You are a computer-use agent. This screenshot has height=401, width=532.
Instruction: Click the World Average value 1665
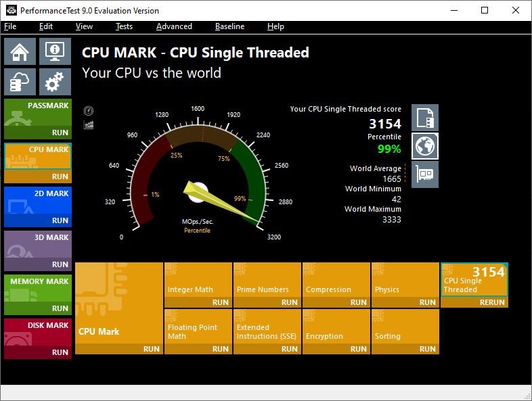392,179
